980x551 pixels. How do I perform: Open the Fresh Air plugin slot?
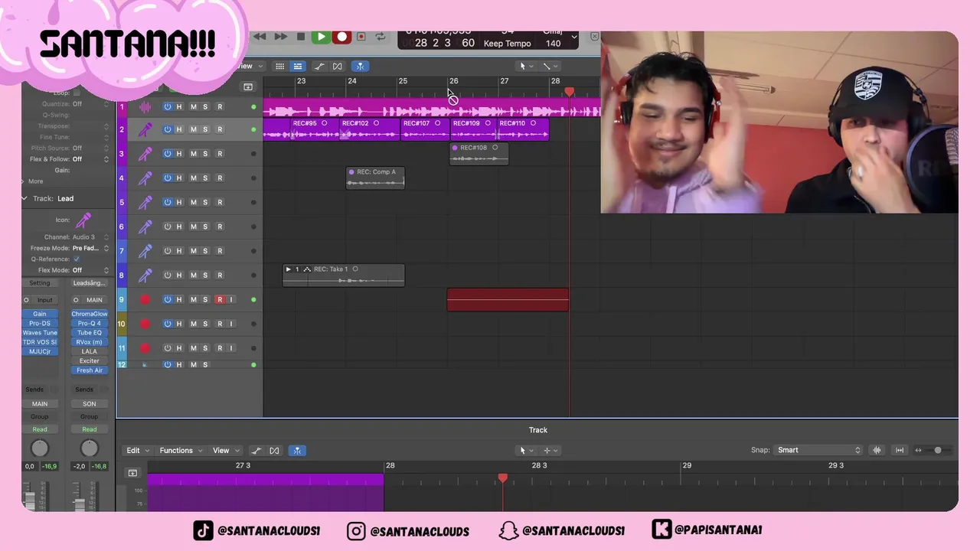coord(90,370)
